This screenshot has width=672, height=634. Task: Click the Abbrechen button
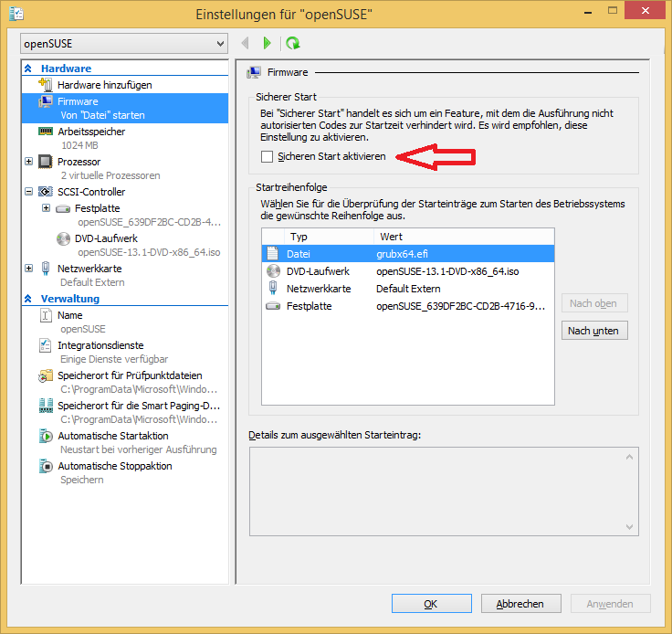521,604
